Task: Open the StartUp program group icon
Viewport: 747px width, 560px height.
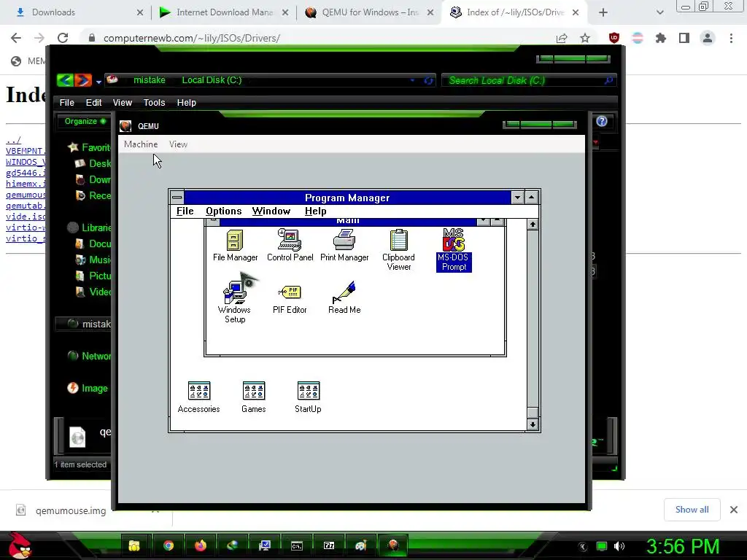Action: click(x=309, y=397)
